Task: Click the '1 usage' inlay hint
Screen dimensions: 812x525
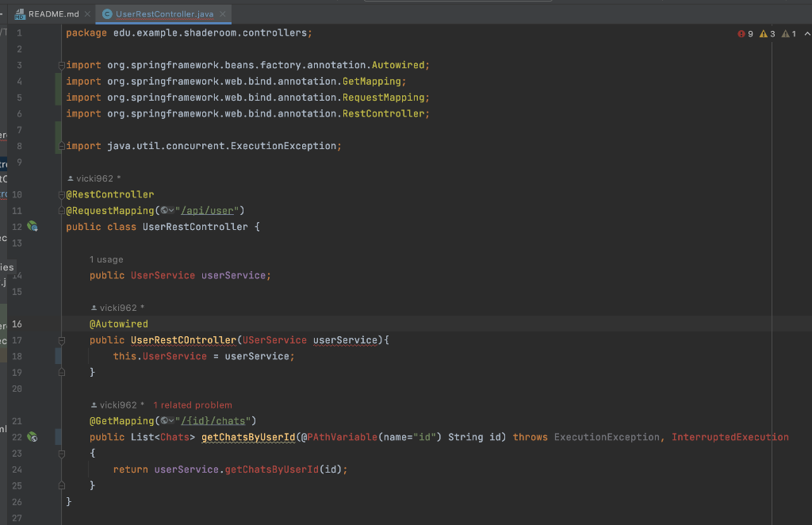Action: point(106,259)
